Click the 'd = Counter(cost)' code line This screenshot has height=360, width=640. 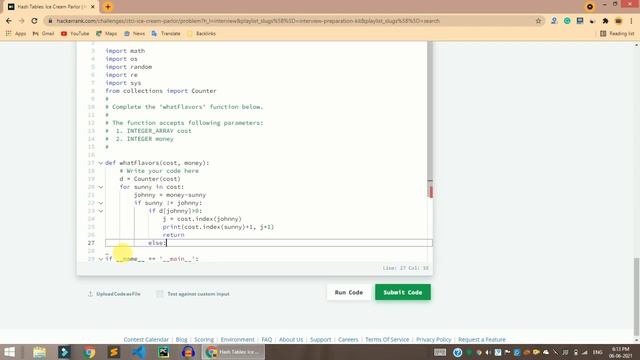click(x=150, y=179)
